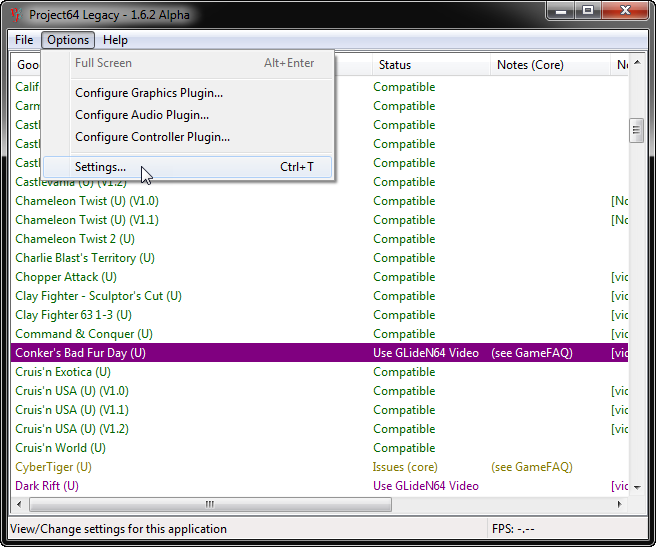Click the FPS status bar field
Viewport: 656px width, 547px height.
(x=567, y=529)
